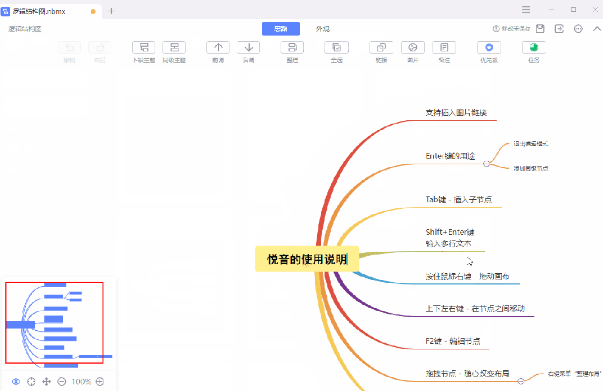Image resolution: width=603 pixels, height=391 pixels.
Task: Toggle minimap visibility eye icon
Action: click(x=16, y=381)
